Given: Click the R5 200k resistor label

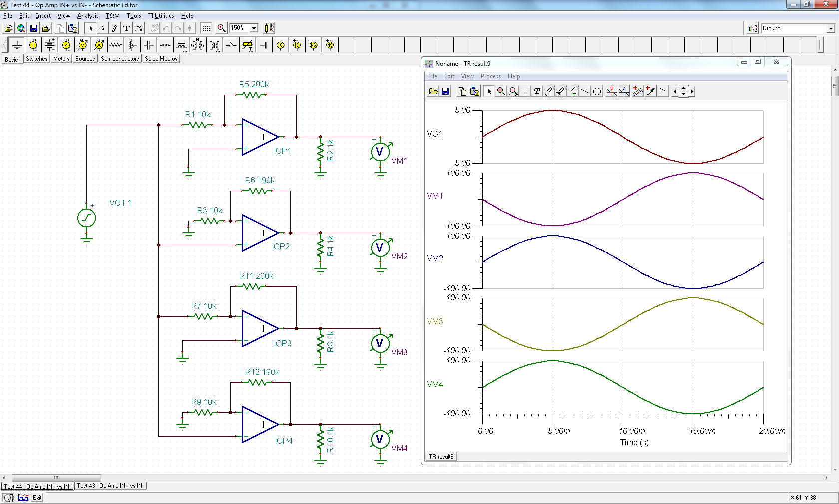Looking at the screenshot, I should click(254, 84).
